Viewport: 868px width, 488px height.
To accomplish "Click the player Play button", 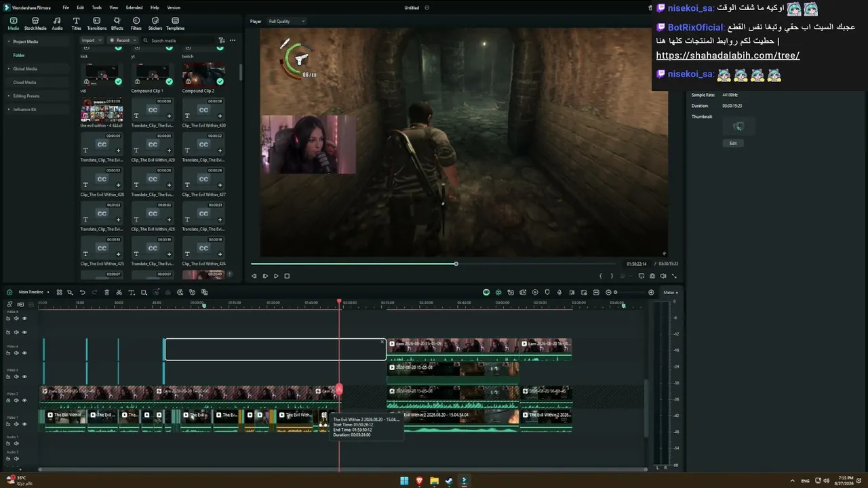I will tap(276, 276).
